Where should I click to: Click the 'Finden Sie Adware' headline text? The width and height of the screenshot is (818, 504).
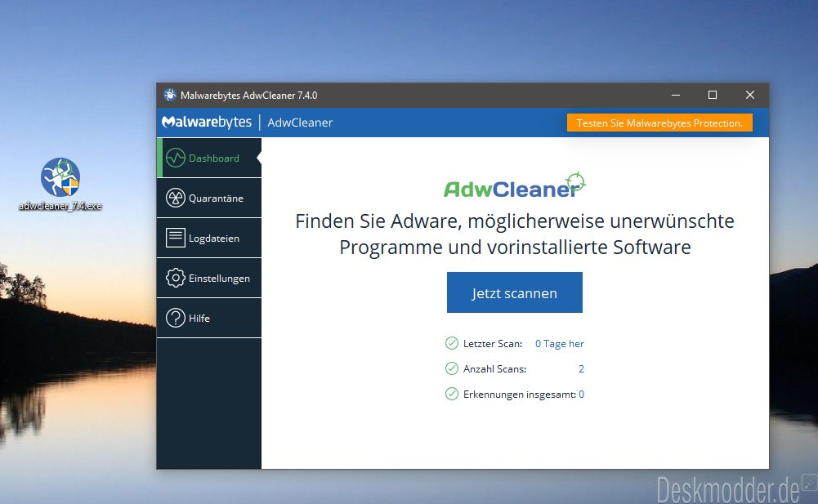514,234
